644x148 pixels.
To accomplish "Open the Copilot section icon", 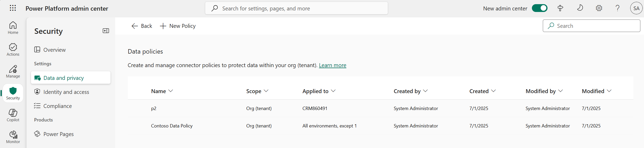I will coord(13,115).
